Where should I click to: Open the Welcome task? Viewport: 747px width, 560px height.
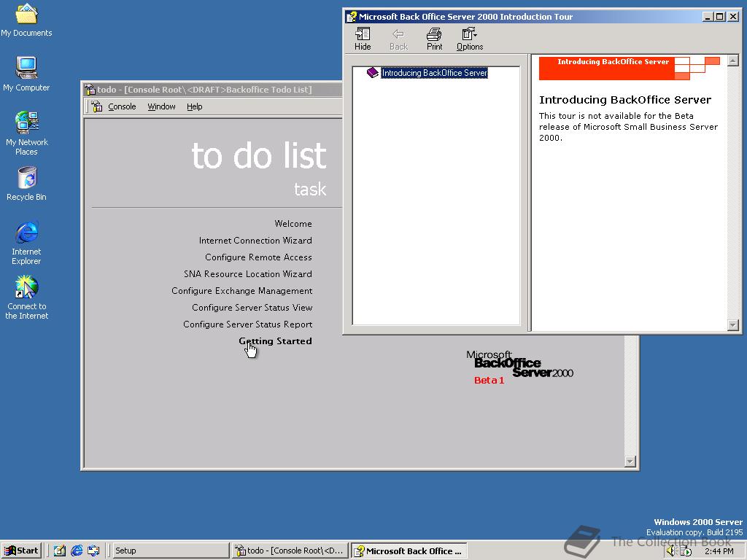[x=293, y=224]
